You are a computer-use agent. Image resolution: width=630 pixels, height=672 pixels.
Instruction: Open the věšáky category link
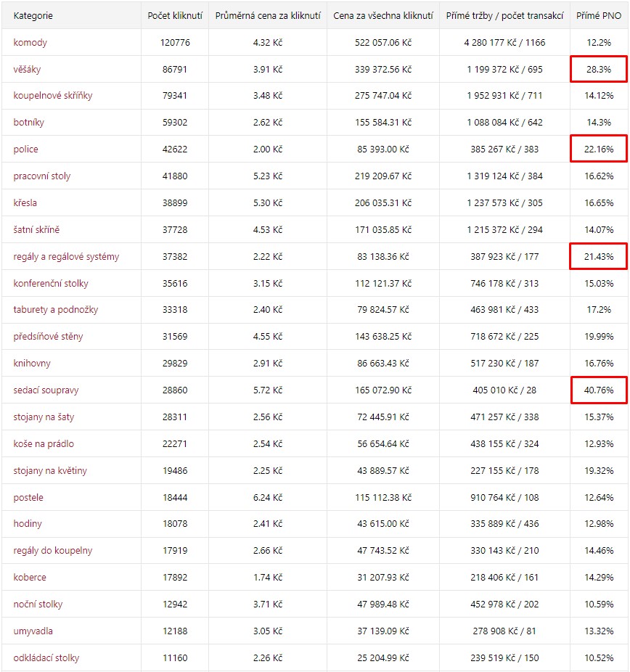coord(27,69)
